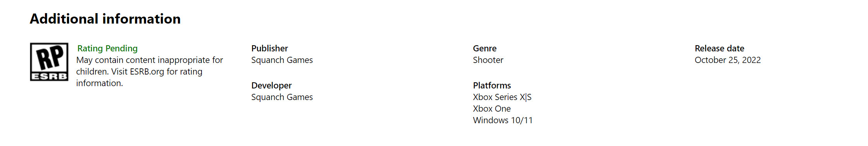
Task: Select the Xbox One platform entry
Action: point(492,109)
